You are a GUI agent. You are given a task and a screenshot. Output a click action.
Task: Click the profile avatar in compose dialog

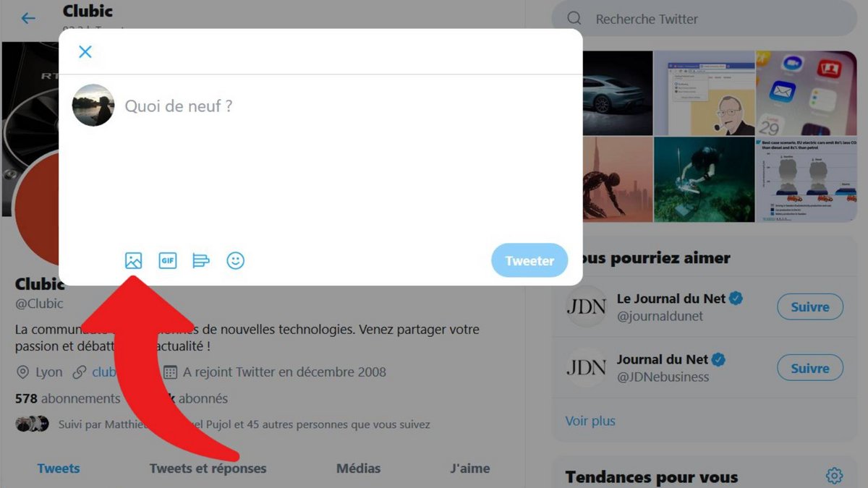tap(93, 106)
